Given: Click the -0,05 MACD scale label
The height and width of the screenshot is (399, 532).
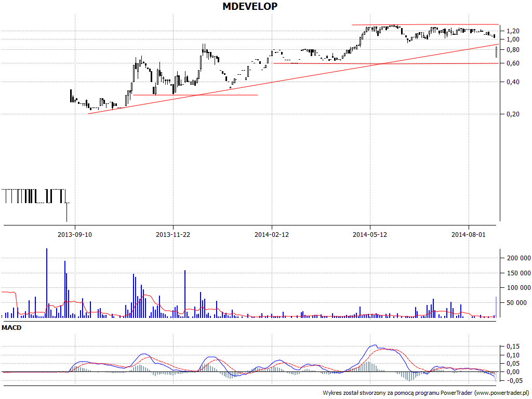Looking at the screenshot, I should coord(512,380).
